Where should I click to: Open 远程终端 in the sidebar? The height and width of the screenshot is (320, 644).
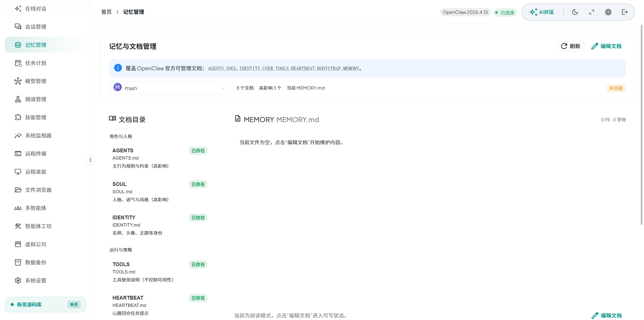pos(35,154)
